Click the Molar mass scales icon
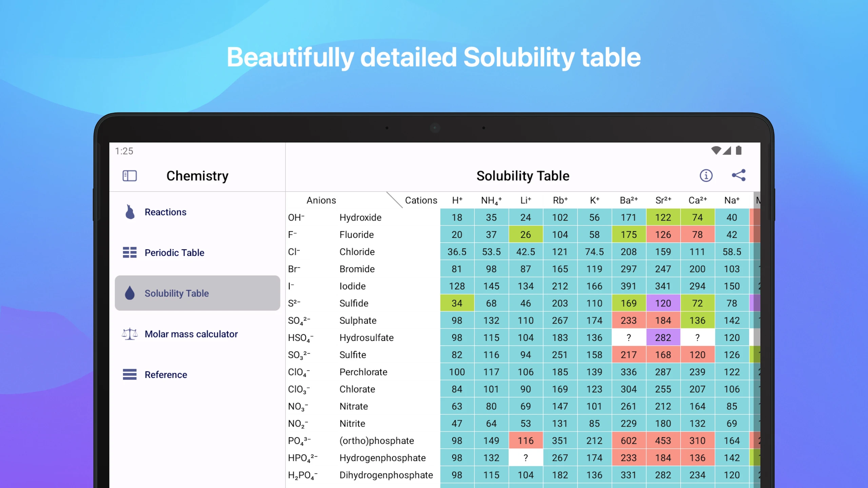 click(130, 334)
